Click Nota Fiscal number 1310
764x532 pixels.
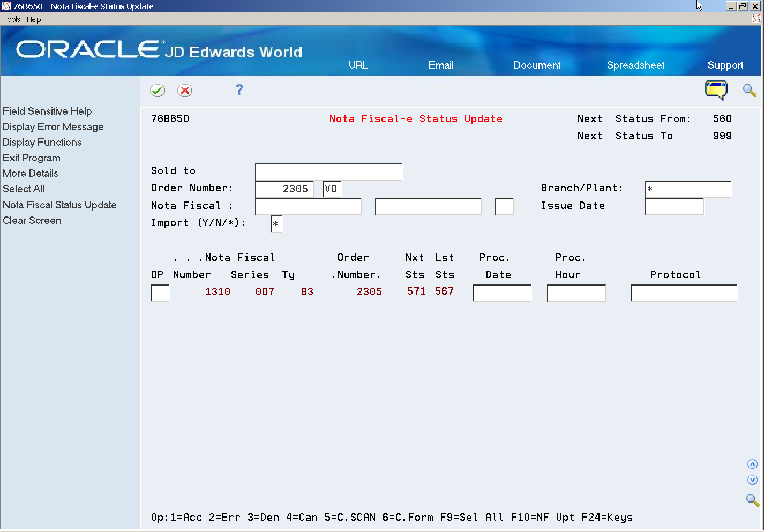click(x=218, y=291)
